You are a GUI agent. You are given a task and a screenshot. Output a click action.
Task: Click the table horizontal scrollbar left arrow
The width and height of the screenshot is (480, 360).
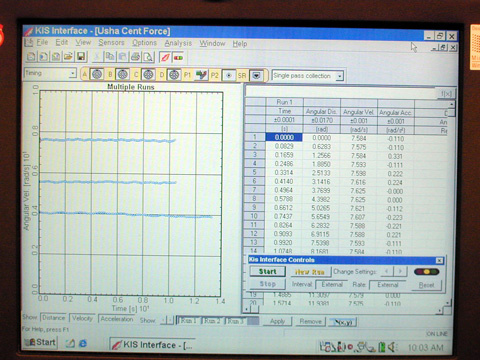click(247, 309)
